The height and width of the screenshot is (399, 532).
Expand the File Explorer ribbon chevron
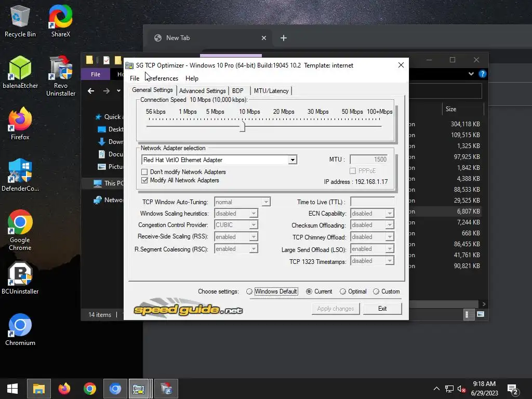tap(471, 74)
